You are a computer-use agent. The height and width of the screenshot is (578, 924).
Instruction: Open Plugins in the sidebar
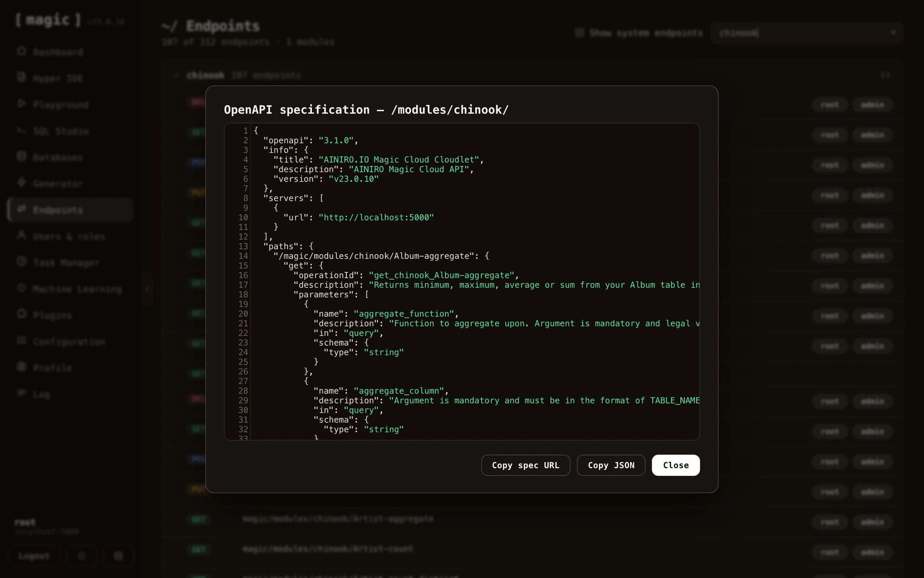coord(70,315)
